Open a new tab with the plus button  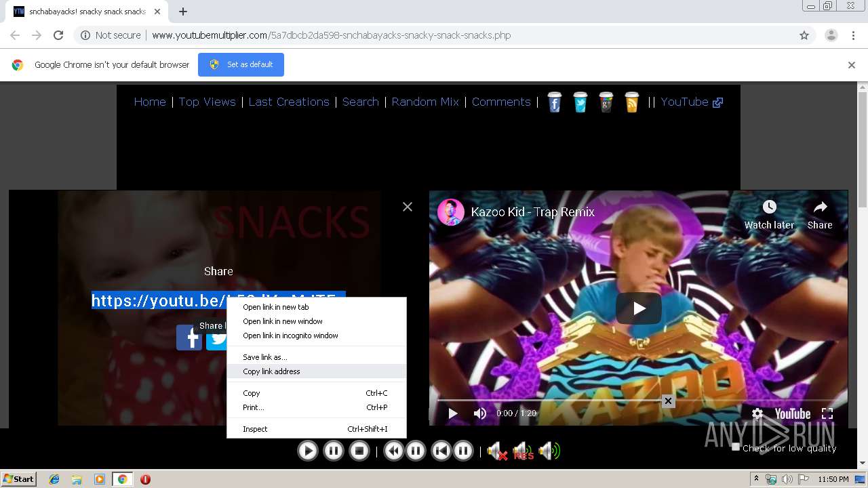[183, 12]
